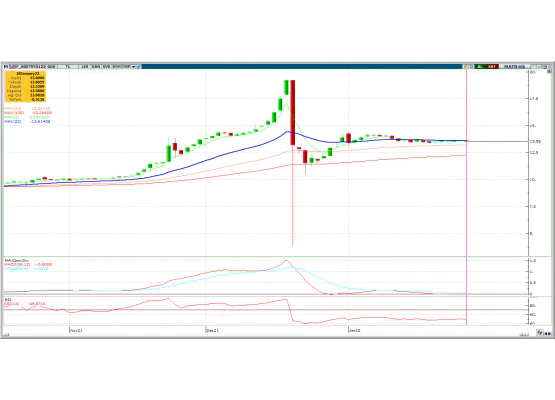Edit the symbol name field in the title bar

[x=28, y=67]
